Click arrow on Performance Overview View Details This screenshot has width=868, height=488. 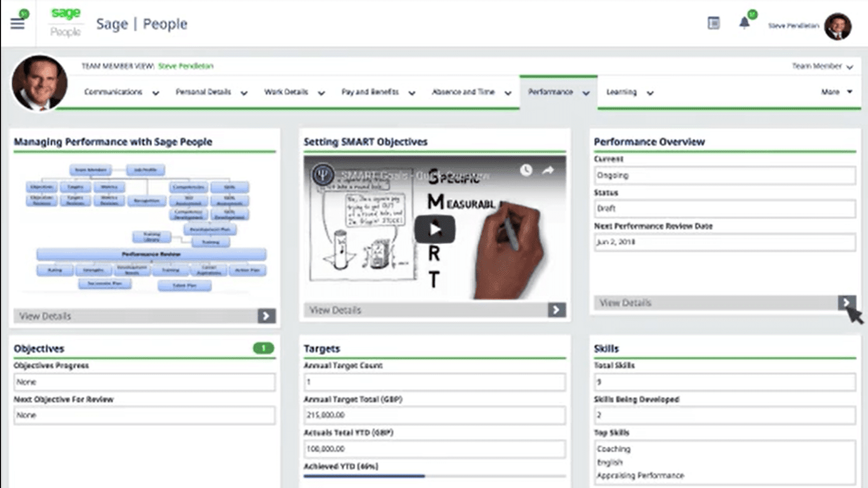point(847,303)
